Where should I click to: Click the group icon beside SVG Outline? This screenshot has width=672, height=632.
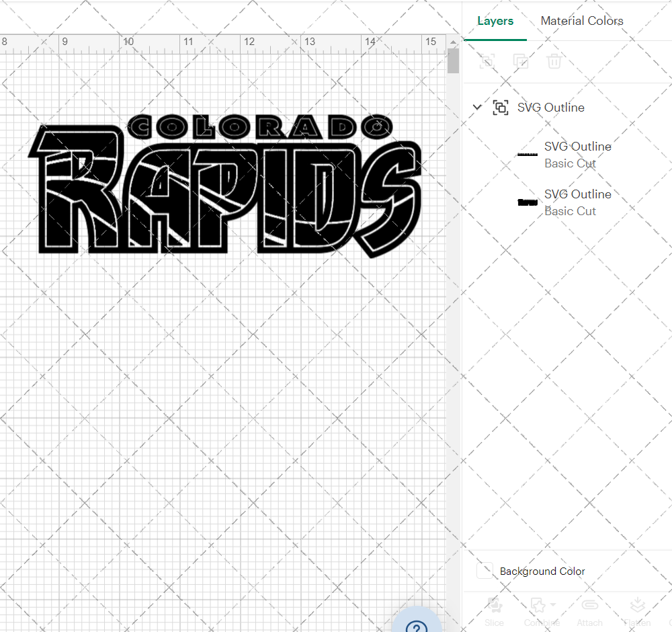tap(501, 107)
